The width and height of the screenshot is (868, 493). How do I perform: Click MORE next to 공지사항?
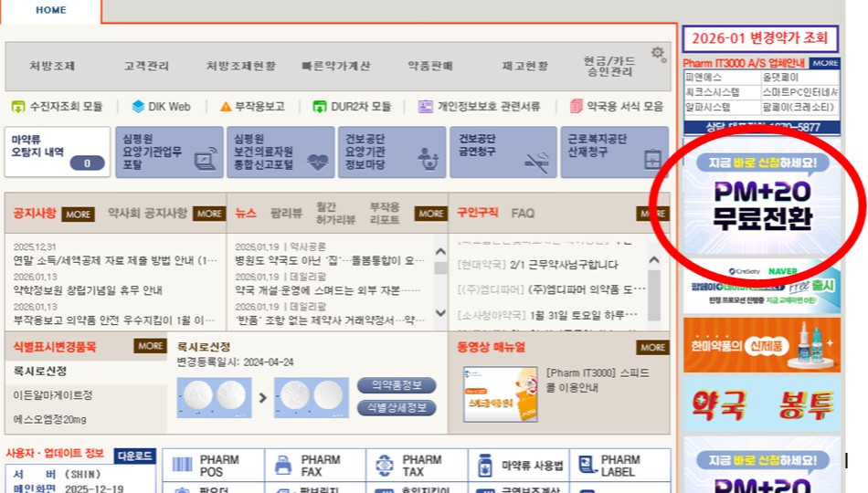[78, 215]
